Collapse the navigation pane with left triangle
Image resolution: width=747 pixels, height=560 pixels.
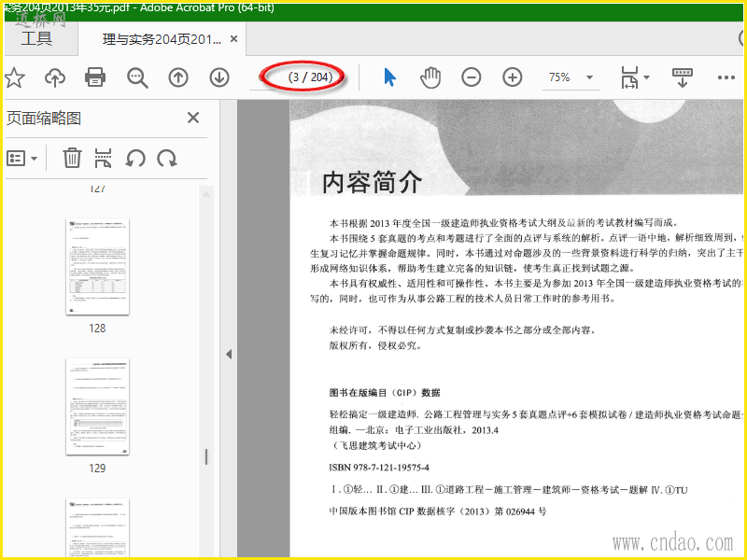click(x=229, y=354)
